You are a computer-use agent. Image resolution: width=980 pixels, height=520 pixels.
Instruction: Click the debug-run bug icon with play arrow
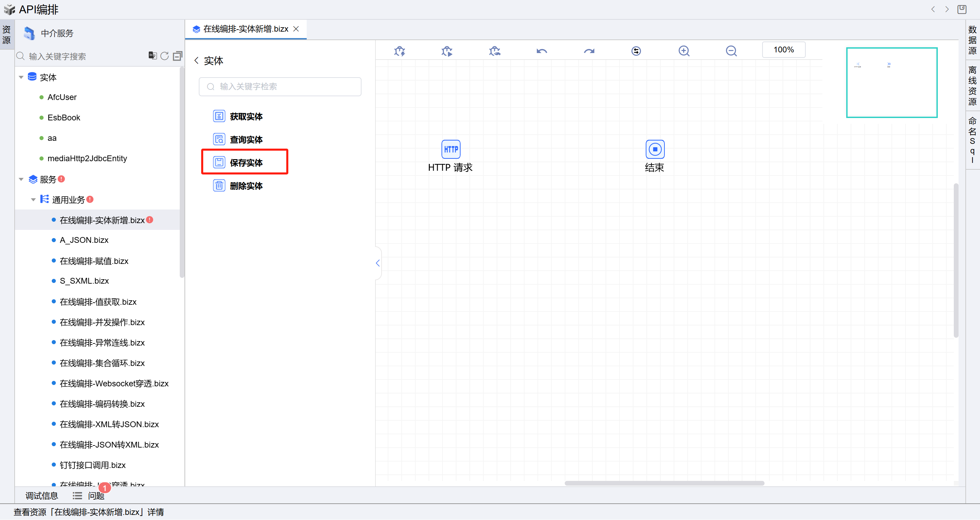(447, 51)
